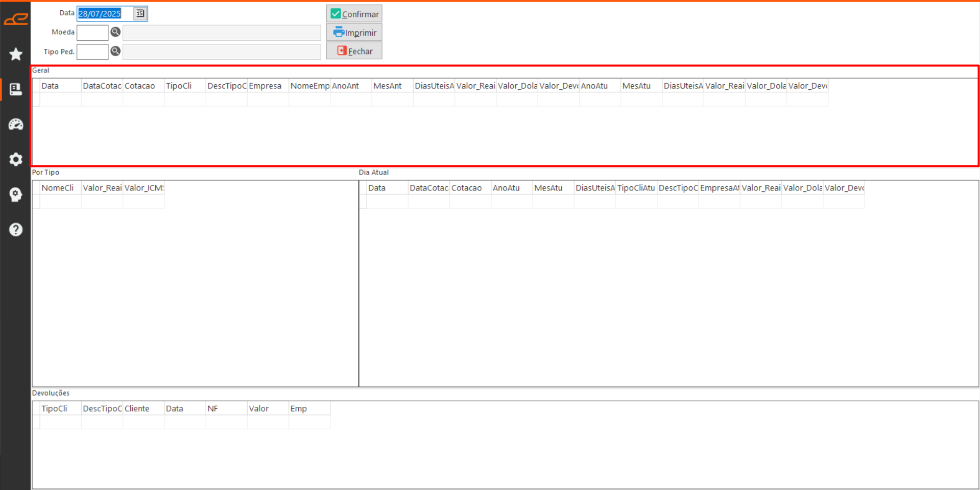The width and height of the screenshot is (980, 490).
Task: Open Favorites star in sidebar
Action: coord(16,54)
